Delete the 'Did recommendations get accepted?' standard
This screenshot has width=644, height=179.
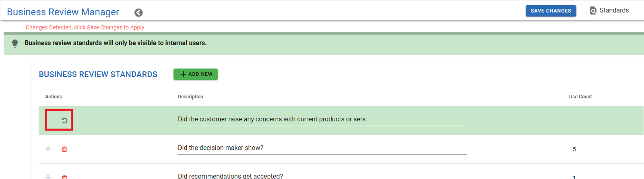pyautogui.click(x=64, y=177)
